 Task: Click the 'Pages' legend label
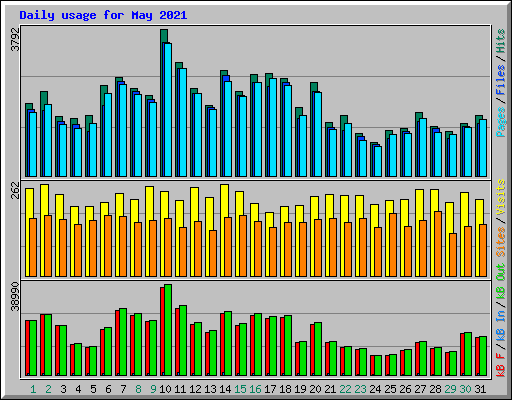coord(500,122)
